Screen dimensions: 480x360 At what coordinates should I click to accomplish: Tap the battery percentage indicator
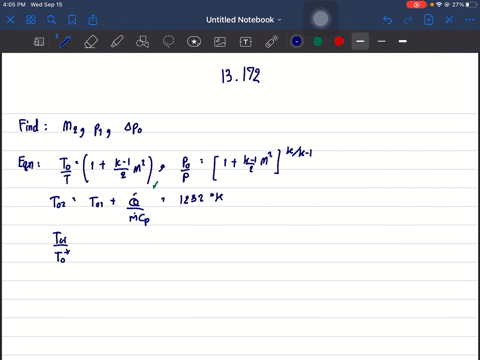(458, 5)
